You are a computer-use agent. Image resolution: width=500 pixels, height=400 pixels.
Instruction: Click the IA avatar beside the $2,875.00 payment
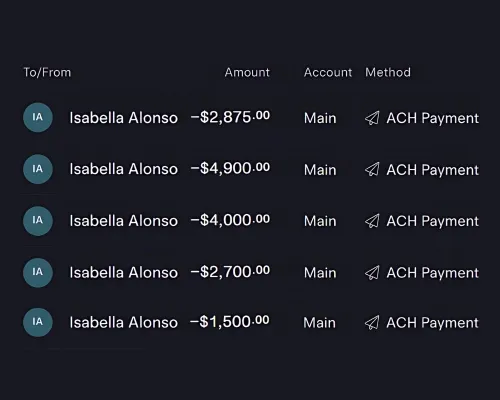[38, 117]
